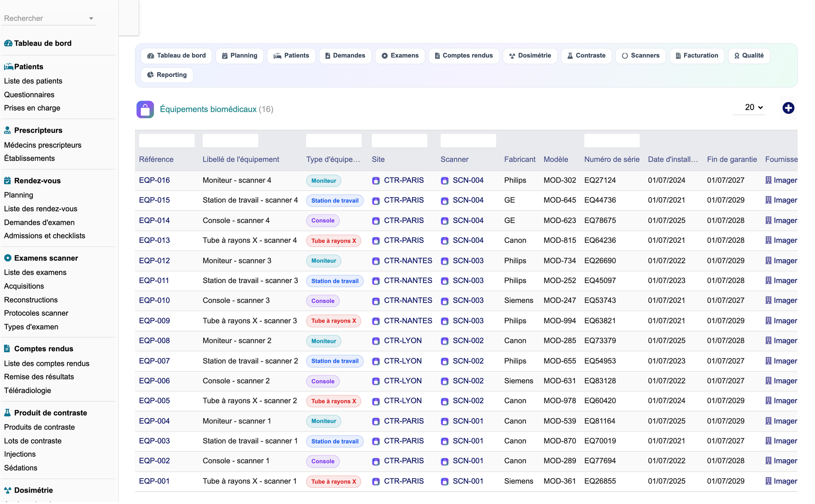Viewport: 815px width, 504px height.
Task: Open the Reporting tab
Action: point(167,75)
